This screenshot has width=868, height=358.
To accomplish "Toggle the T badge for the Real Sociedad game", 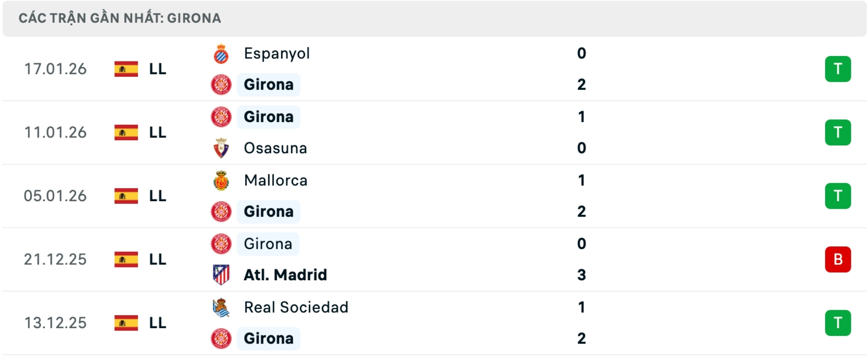I will (838, 323).
